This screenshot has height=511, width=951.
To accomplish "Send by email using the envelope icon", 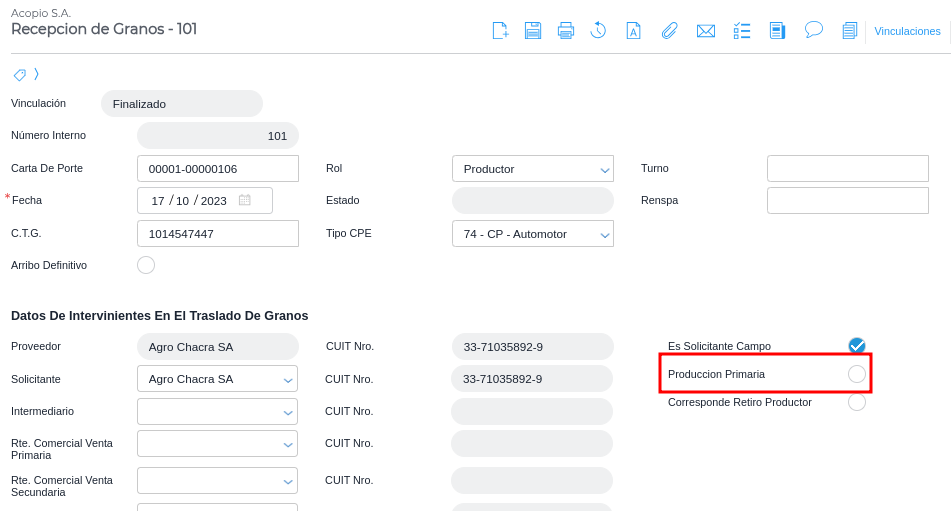I will [706, 31].
